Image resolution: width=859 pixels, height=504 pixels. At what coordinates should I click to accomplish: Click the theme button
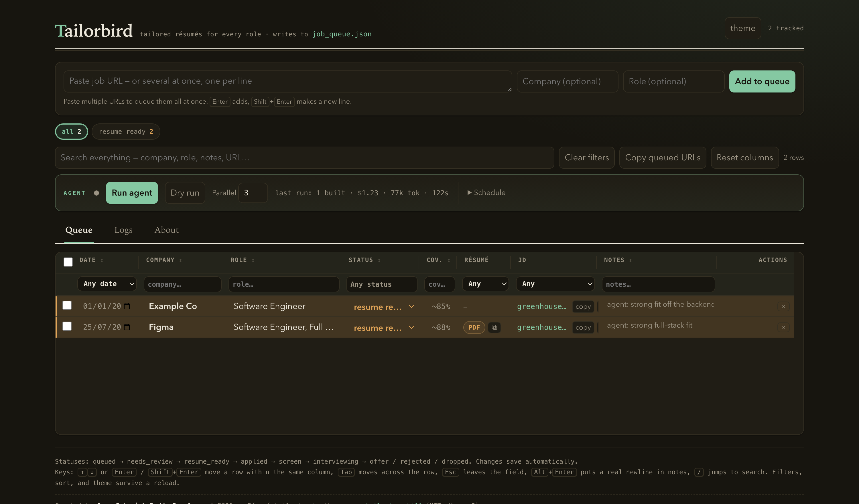[x=743, y=28]
